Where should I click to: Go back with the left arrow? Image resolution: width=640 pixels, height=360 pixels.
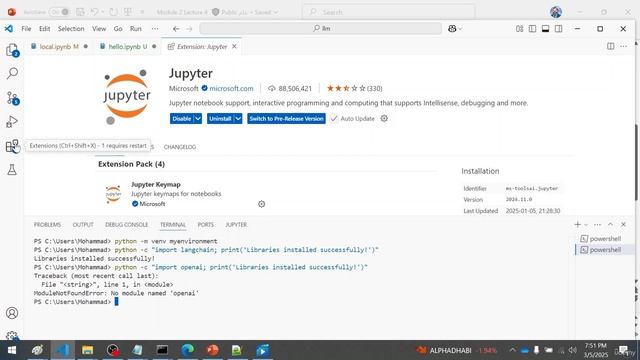click(176, 29)
